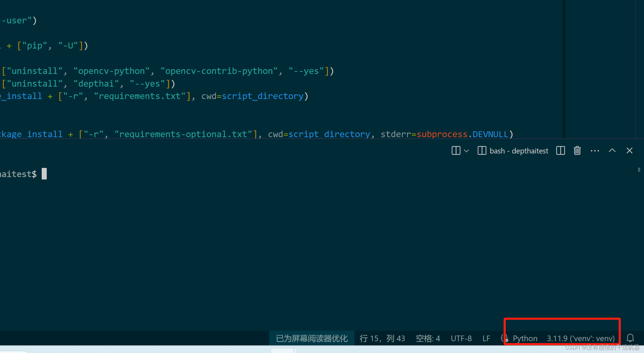The height and width of the screenshot is (353, 644).
Task: Maximize terminal panel with the up chevron
Action: point(612,151)
